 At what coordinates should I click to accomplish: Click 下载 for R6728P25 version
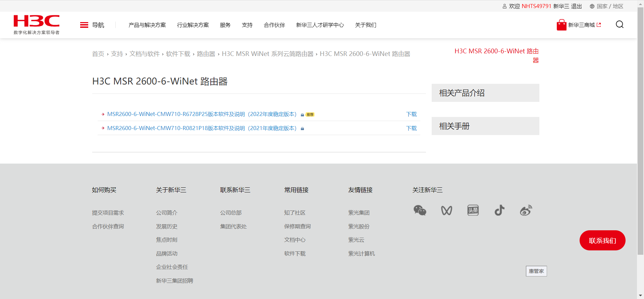412,114
